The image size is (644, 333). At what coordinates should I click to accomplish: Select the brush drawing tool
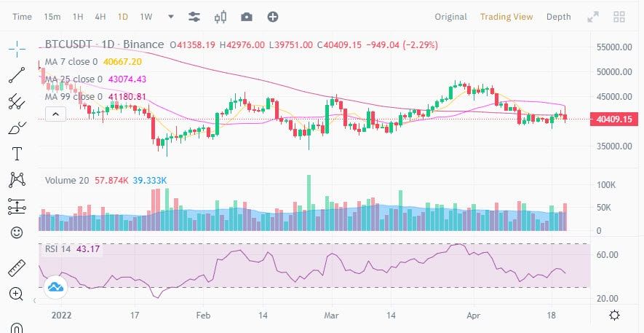[x=17, y=128]
